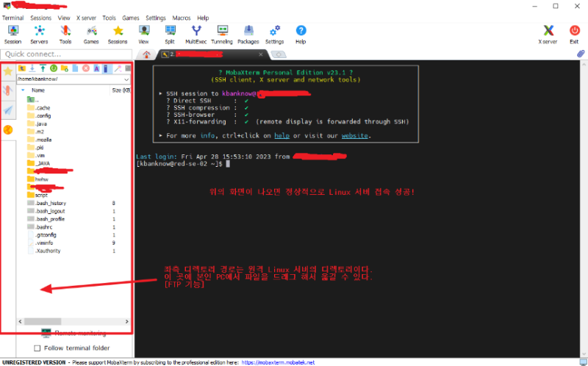Click the magic wand icon in SFTP toolbar
Screen dimensions: 588x366
(118, 68)
